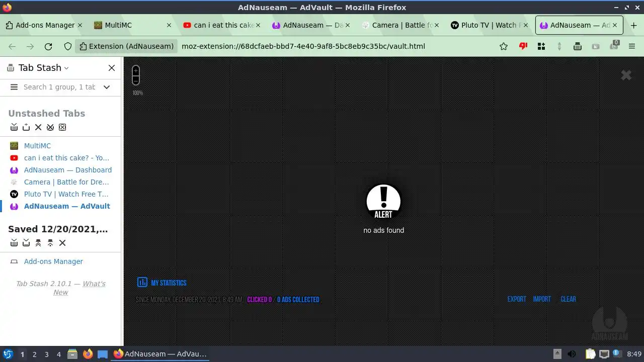Delete the Saved group with X icon
The height and width of the screenshot is (362, 644).
tap(62, 243)
